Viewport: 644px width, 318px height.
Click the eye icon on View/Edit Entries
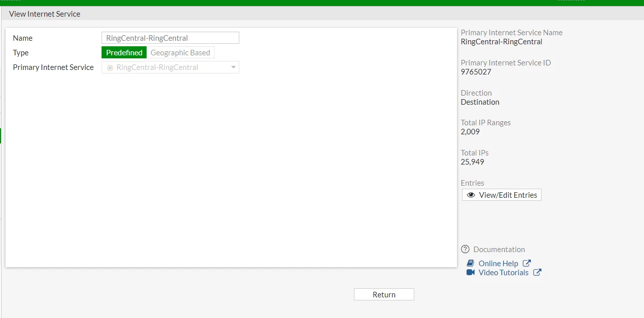(471, 195)
